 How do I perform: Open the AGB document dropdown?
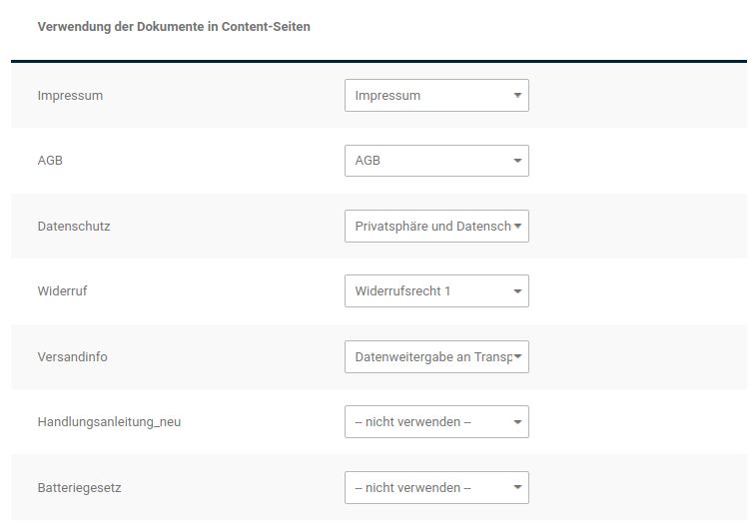(435, 161)
